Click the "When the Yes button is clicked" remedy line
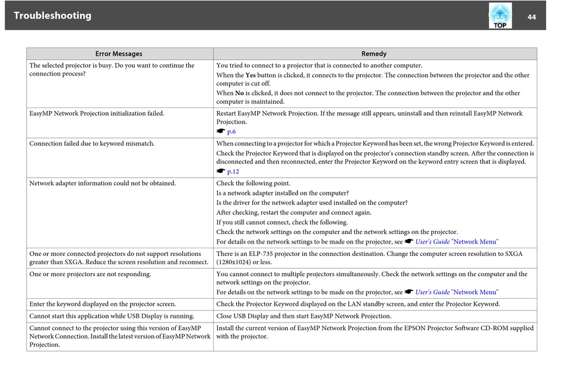Viewport: 564px width, 392px height. coord(373,79)
